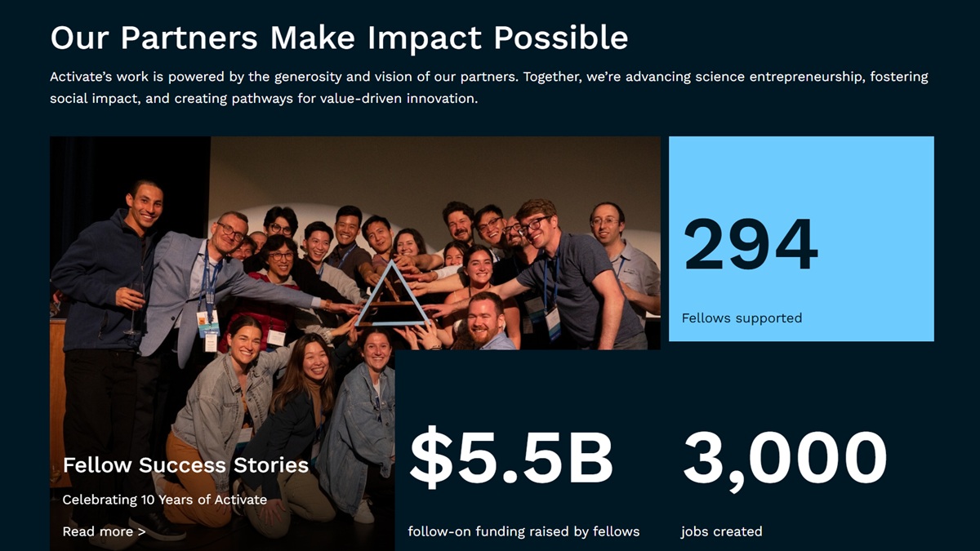The image size is (980, 551).
Task: Click the intro paragraph about partners' generosity
Action: point(488,87)
